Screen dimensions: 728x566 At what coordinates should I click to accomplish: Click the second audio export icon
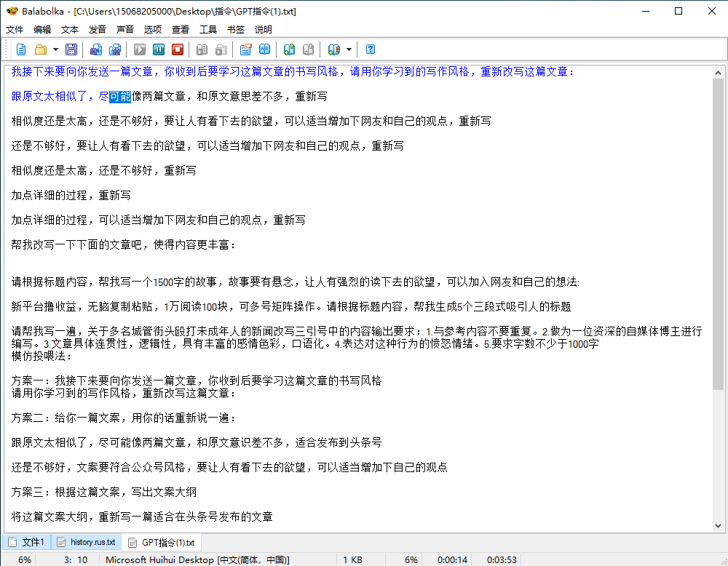click(x=115, y=49)
